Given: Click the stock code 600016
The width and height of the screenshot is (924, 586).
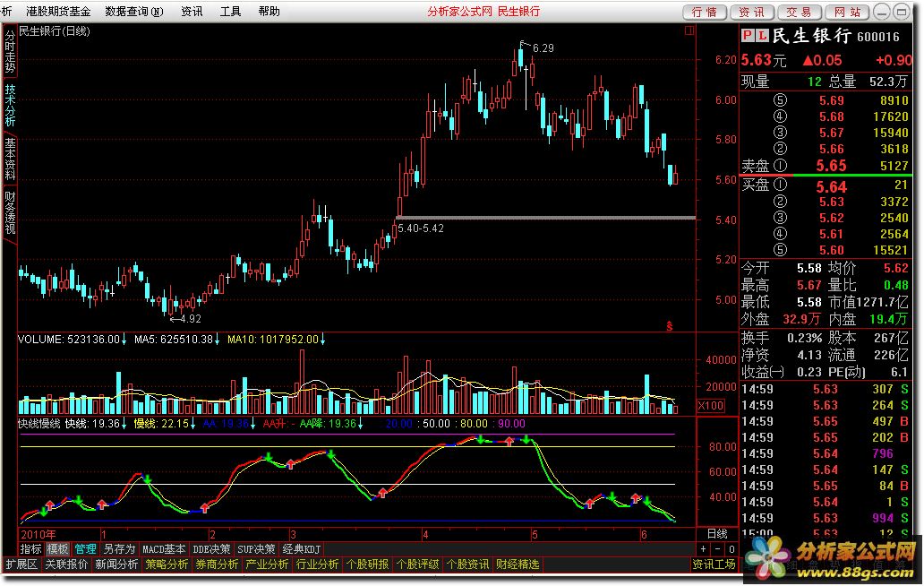Looking at the screenshot, I should pyautogui.click(x=878, y=37).
